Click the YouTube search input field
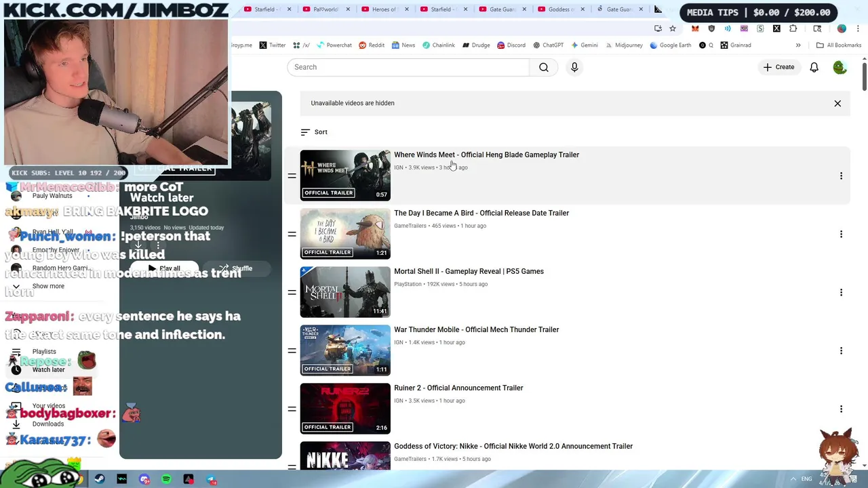Image resolution: width=868 pixels, height=488 pixels. (408, 67)
